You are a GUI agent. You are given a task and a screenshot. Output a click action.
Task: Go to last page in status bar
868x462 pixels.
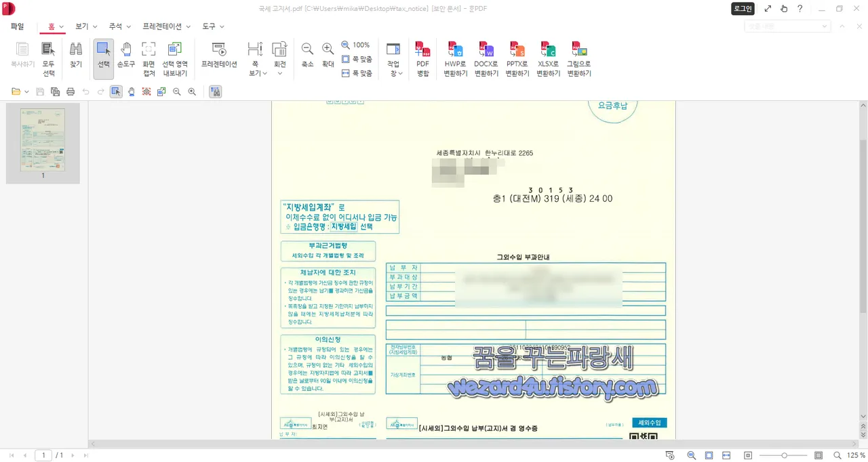pyautogui.click(x=86, y=456)
